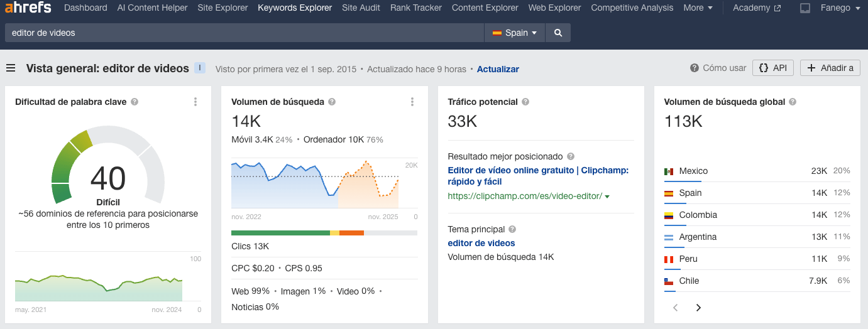868x329 pixels.
Task: Switch to Rank Tracker tab
Action: (415, 8)
